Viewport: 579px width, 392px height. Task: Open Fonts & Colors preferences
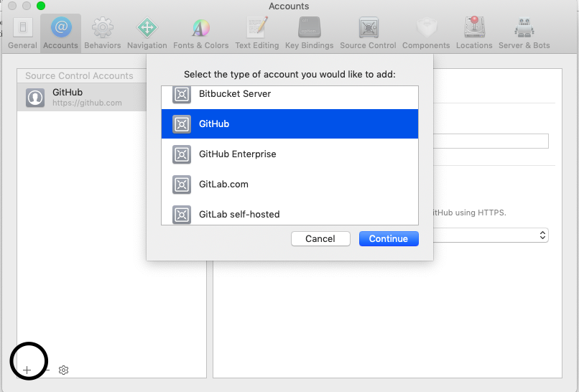coord(201,33)
